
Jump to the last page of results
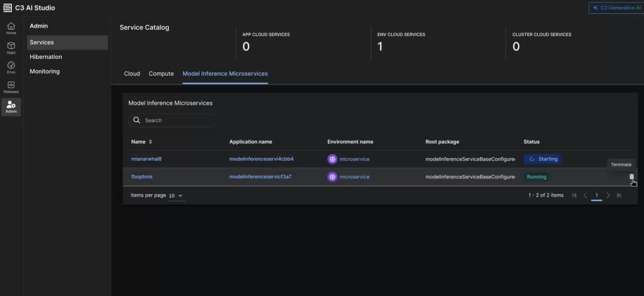619,195
